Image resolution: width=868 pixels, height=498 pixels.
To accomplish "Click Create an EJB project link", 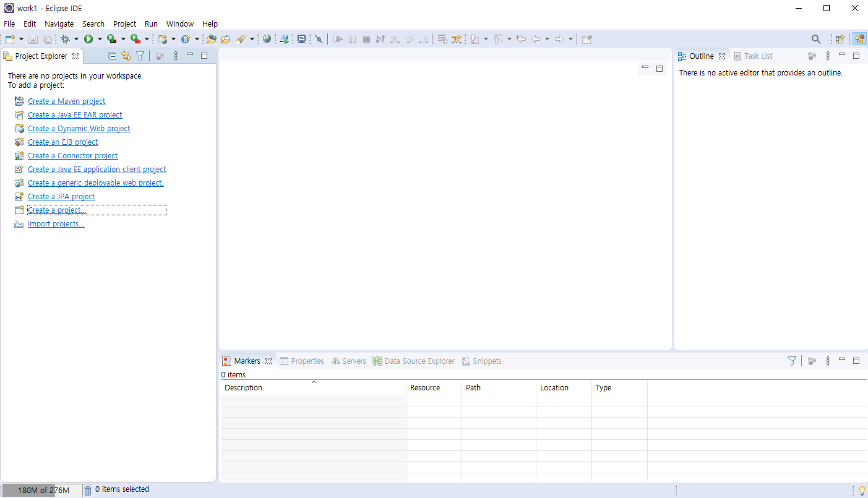I will point(63,142).
